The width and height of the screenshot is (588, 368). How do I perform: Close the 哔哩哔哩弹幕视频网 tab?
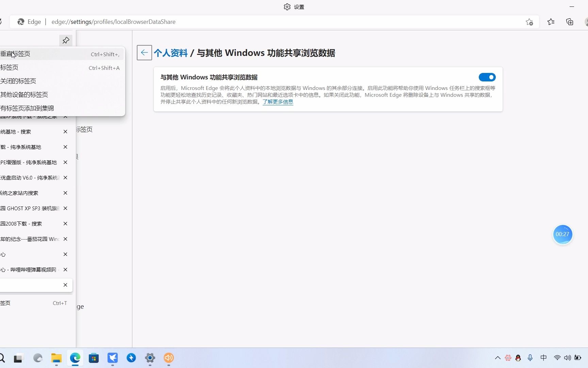coord(65,270)
